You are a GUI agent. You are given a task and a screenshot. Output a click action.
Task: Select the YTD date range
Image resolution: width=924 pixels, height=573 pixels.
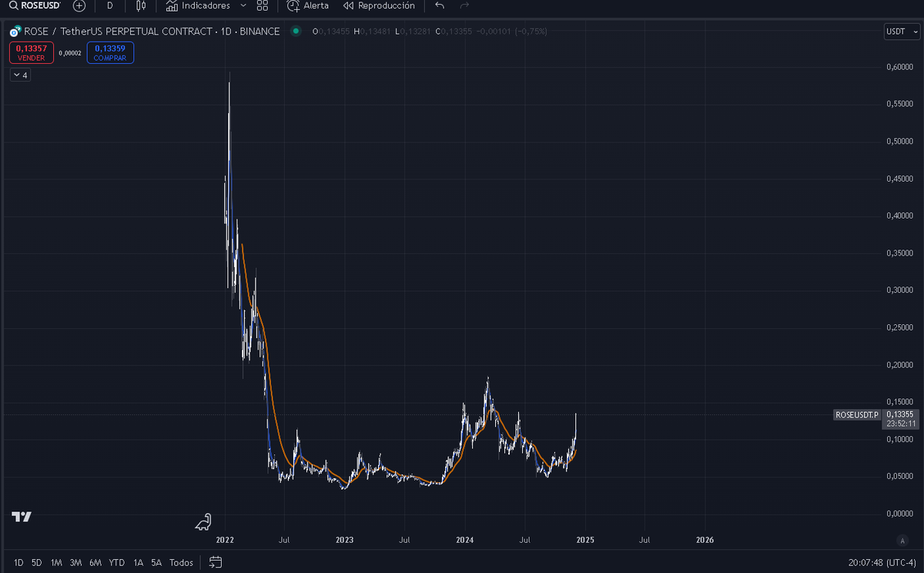click(116, 562)
